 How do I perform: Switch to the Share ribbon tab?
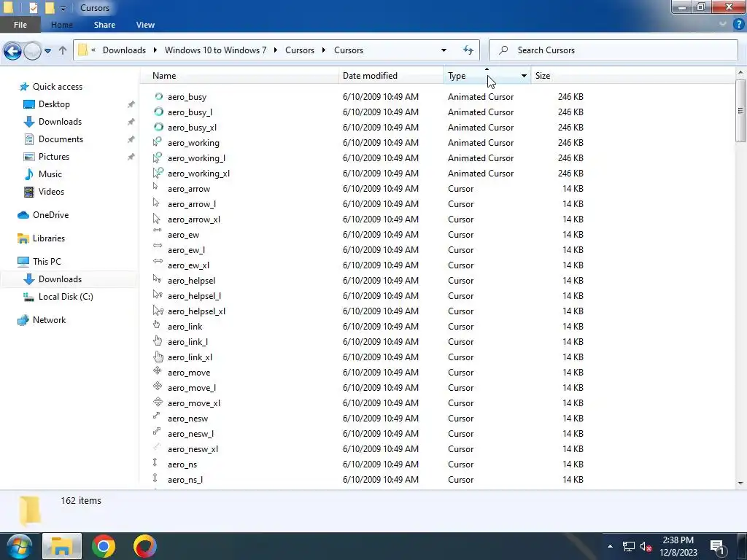[x=104, y=25]
